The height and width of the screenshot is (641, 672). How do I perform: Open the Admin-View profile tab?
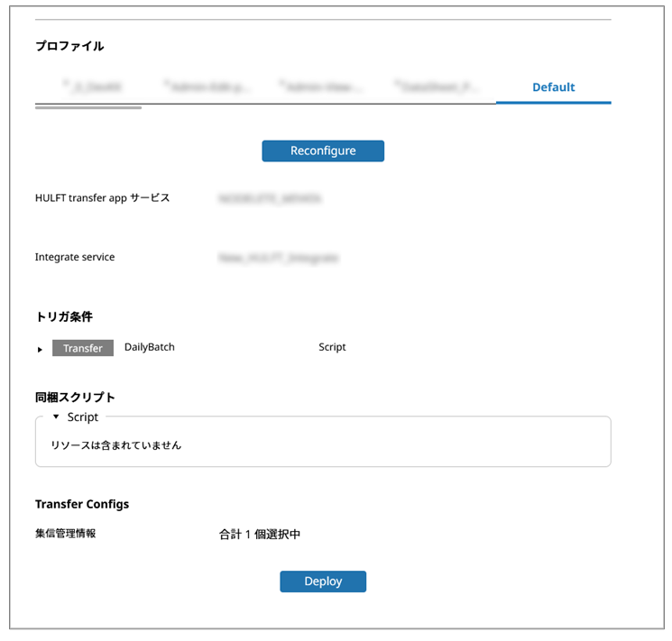pyautogui.click(x=322, y=87)
